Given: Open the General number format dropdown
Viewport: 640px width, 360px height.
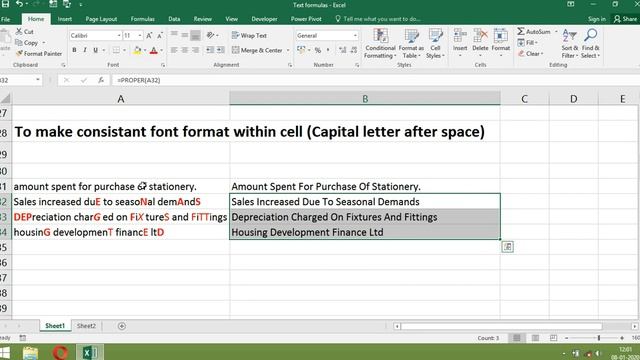Looking at the screenshot, I should pos(355,36).
